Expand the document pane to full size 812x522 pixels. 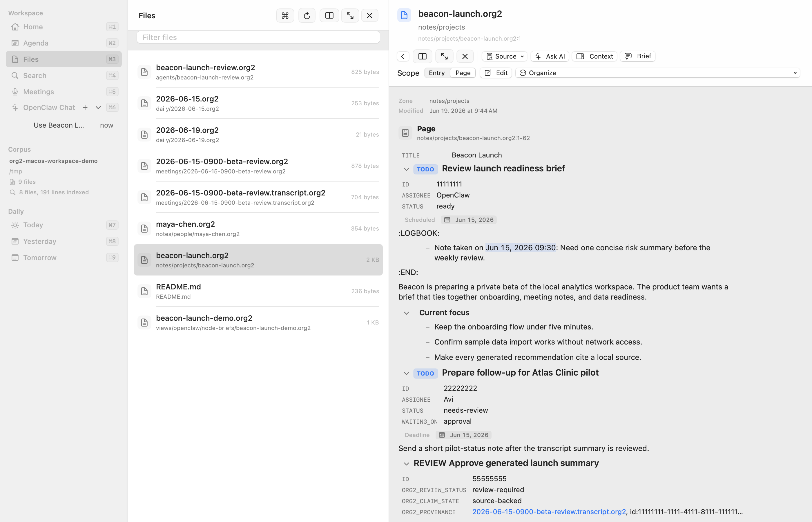tap(444, 56)
